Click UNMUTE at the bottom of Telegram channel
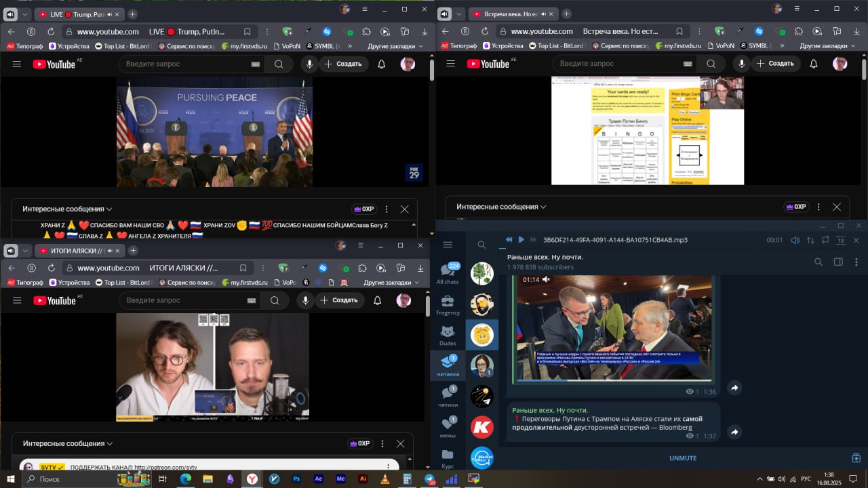 coord(683,458)
